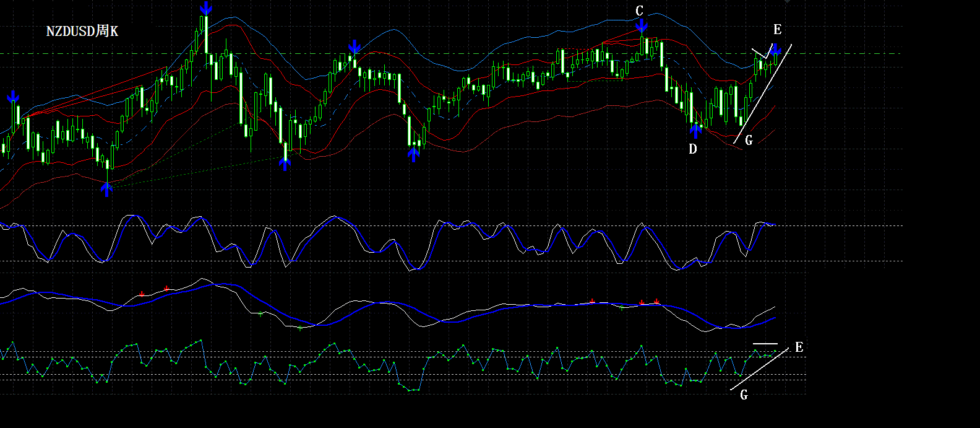Select the G label in the bottom oscillator panel
The height and width of the screenshot is (428, 980).
(x=744, y=395)
